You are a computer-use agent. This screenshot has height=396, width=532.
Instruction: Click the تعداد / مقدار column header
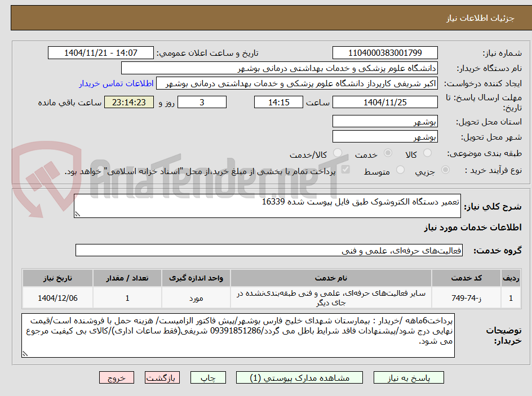pyautogui.click(x=127, y=278)
